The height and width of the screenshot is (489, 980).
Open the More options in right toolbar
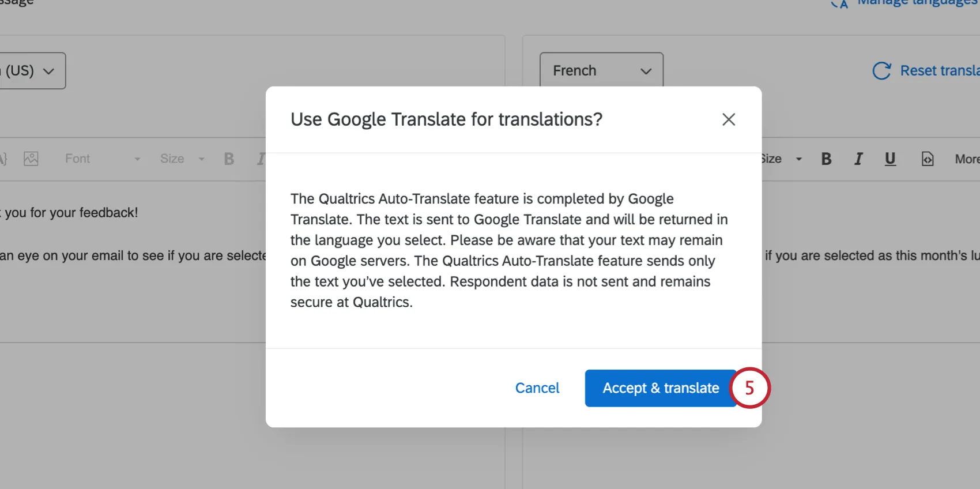967,159
